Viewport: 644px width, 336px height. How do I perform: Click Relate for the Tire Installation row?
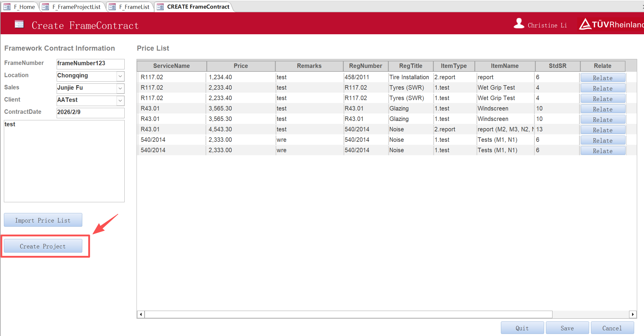603,78
